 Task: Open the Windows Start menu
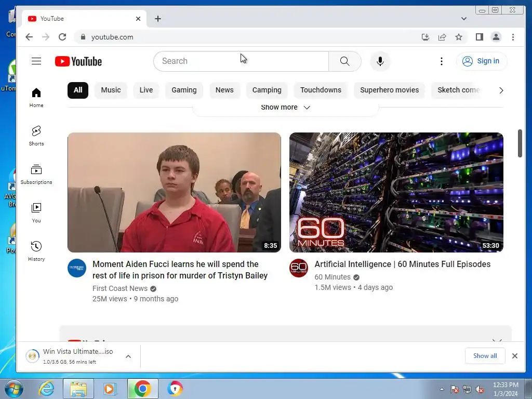pyautogui.click(x=14, y=389)
